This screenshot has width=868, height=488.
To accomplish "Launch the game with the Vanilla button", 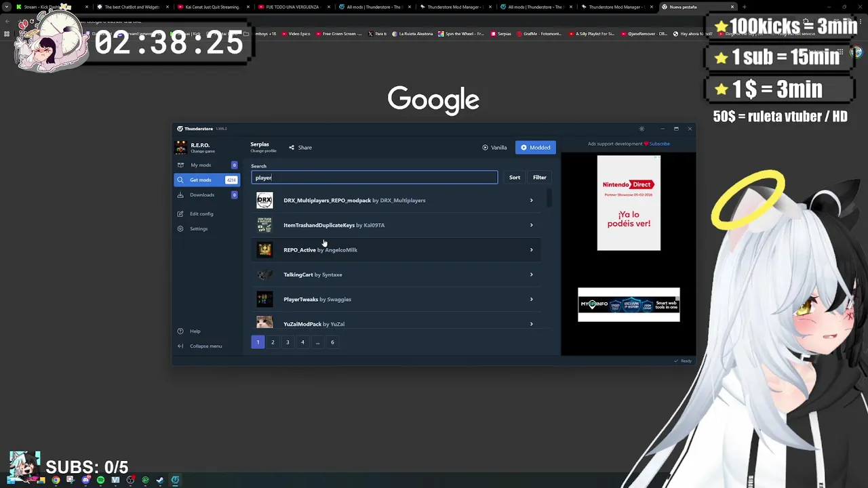I will click(x=494, y=147).
